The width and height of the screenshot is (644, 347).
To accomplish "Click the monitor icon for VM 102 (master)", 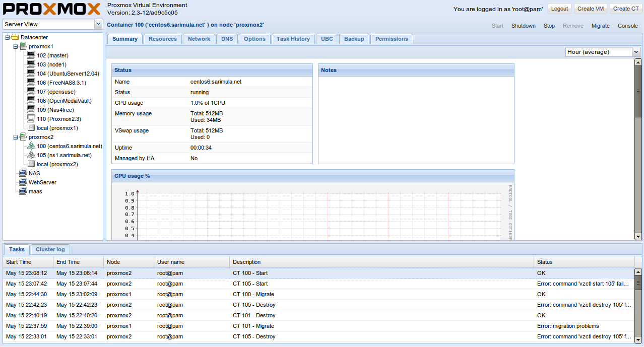I will pyautogui.click(x=31, y=55).
